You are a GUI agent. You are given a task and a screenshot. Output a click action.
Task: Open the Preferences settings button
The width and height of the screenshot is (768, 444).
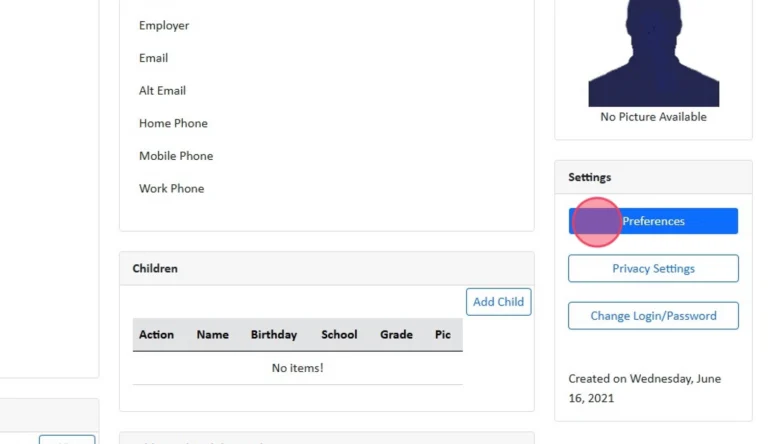pyautogui.click(x=654, y=221)
